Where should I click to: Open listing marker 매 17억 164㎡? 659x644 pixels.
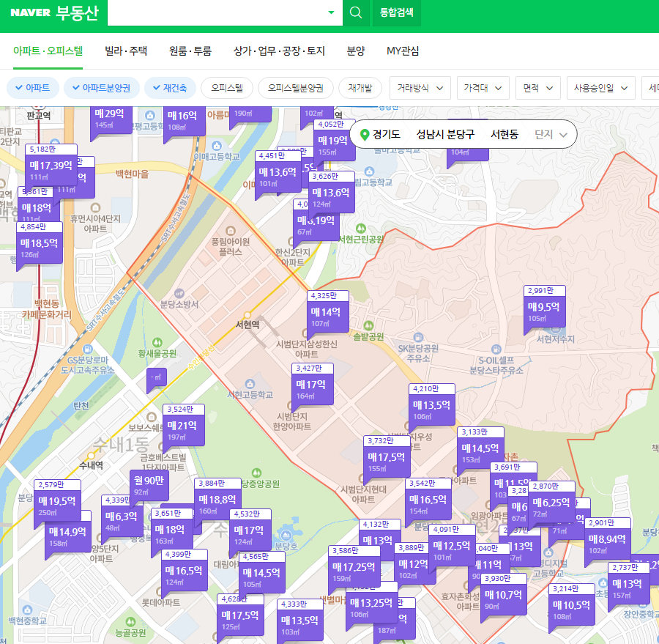click(x=313, y=385)
